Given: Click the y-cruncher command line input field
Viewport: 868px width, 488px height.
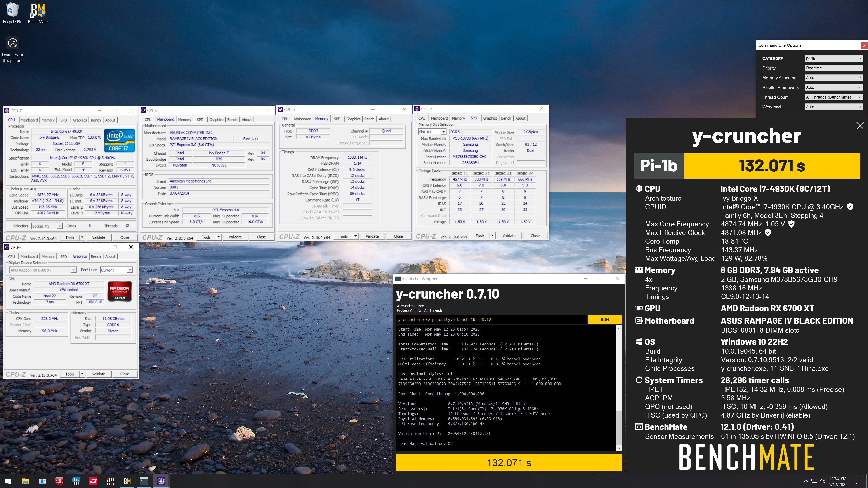Looking at the screenshot, I should pos(491,320).
